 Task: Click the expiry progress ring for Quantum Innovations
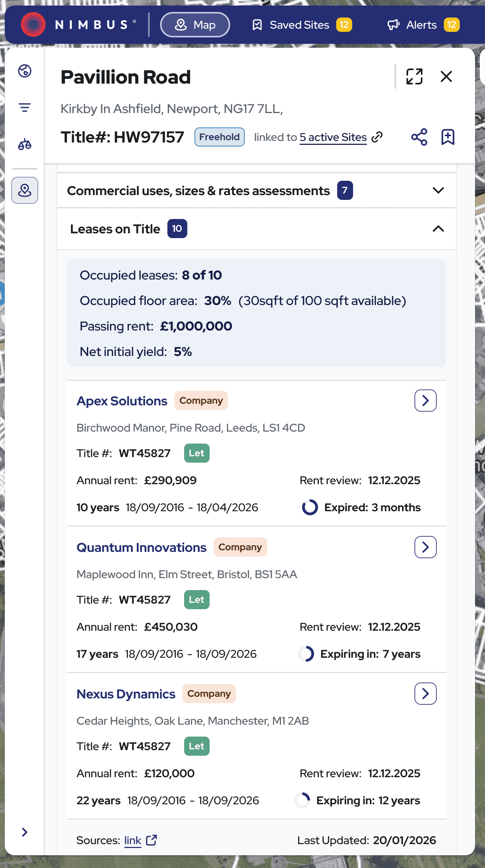point(306,654)
